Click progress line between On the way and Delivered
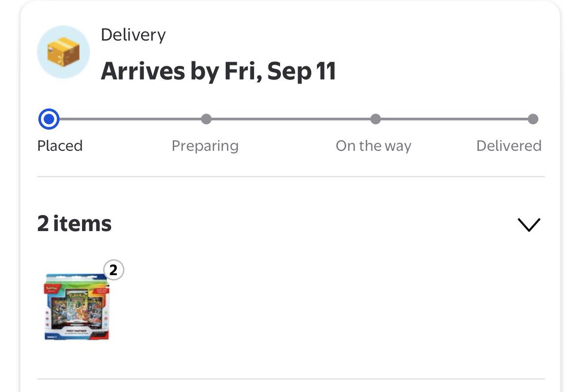Image resolution: width=582 pixels, height=392 pixels. [454, 119]
